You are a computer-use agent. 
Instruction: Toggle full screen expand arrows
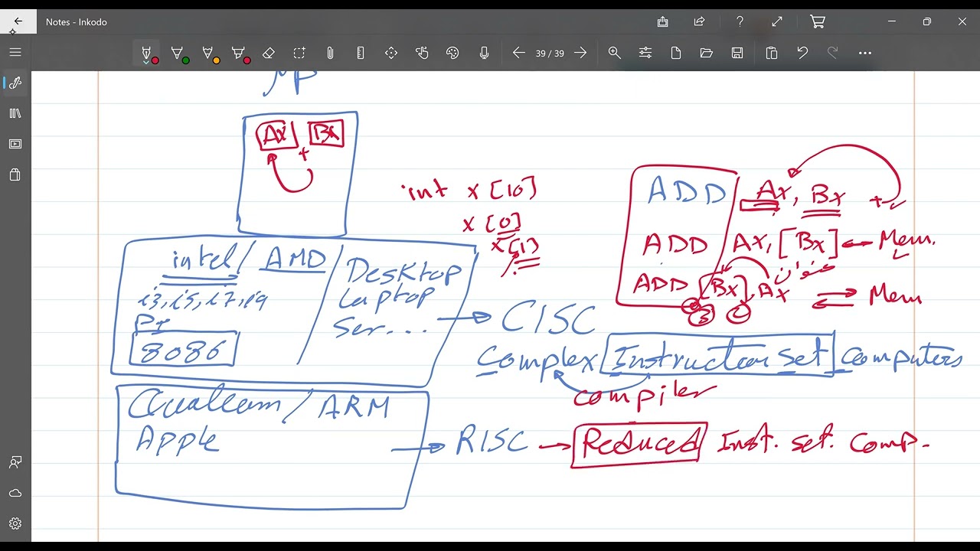(x=777, y=21)
